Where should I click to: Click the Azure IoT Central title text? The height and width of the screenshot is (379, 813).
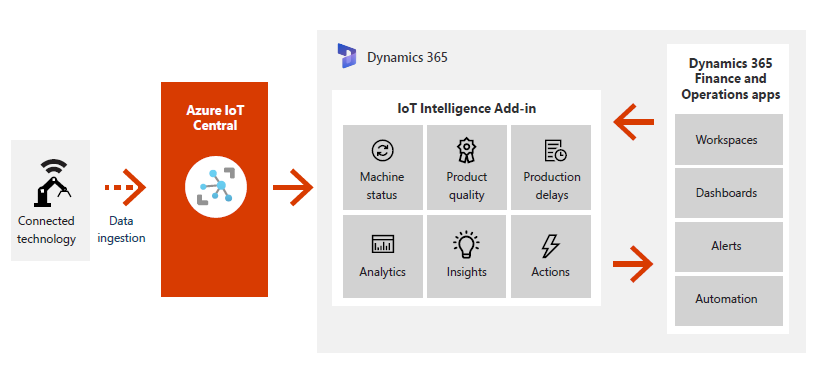click(215, 118)
